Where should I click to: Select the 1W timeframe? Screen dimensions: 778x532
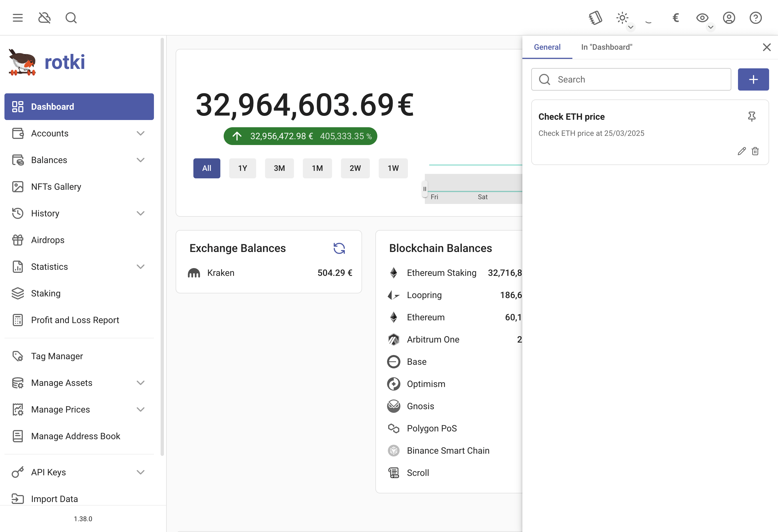click(393, 168)
